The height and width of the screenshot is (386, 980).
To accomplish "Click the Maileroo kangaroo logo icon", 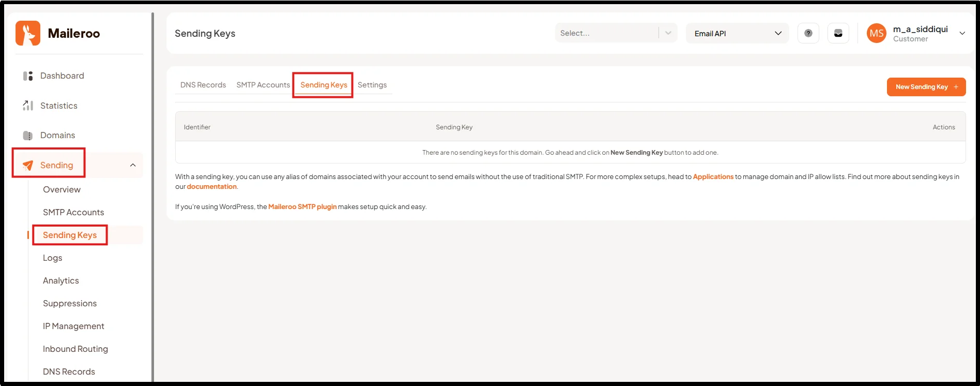I will [28, 33].
